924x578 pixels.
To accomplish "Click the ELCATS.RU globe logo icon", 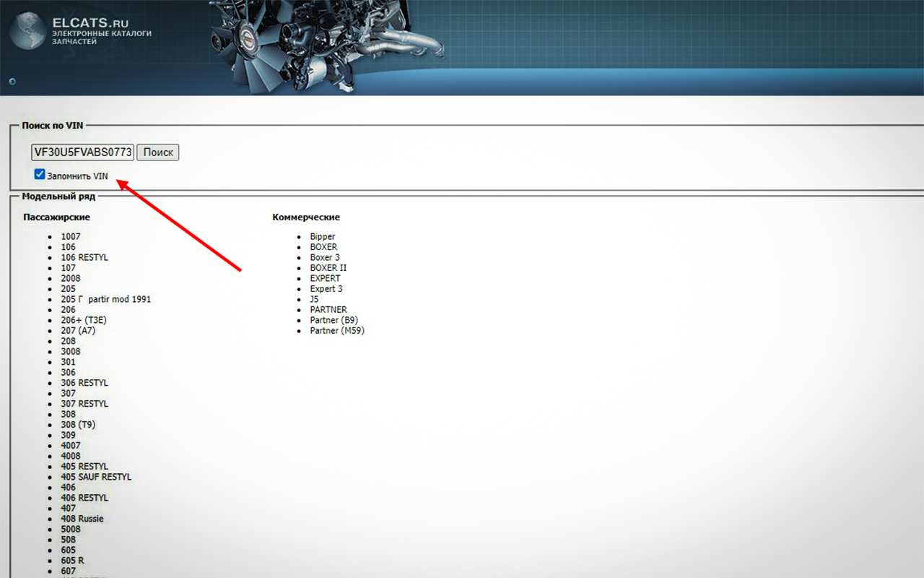I will 27,32.
